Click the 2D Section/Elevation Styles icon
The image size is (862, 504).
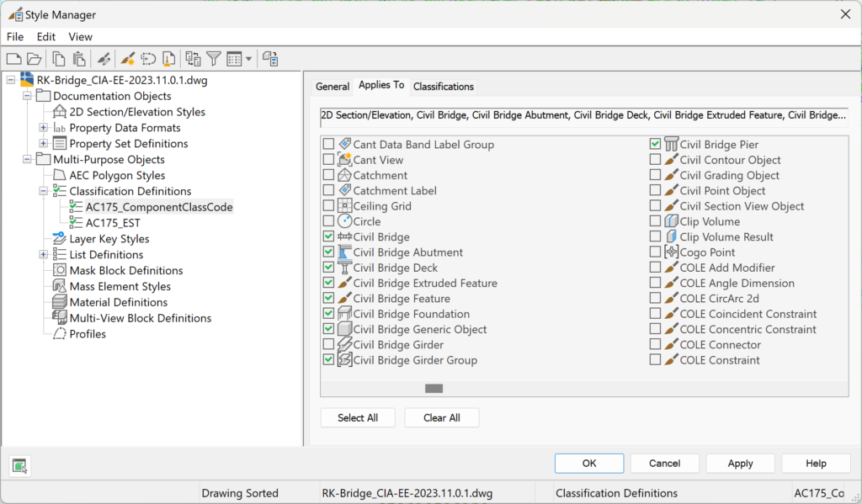pos(60,112)
